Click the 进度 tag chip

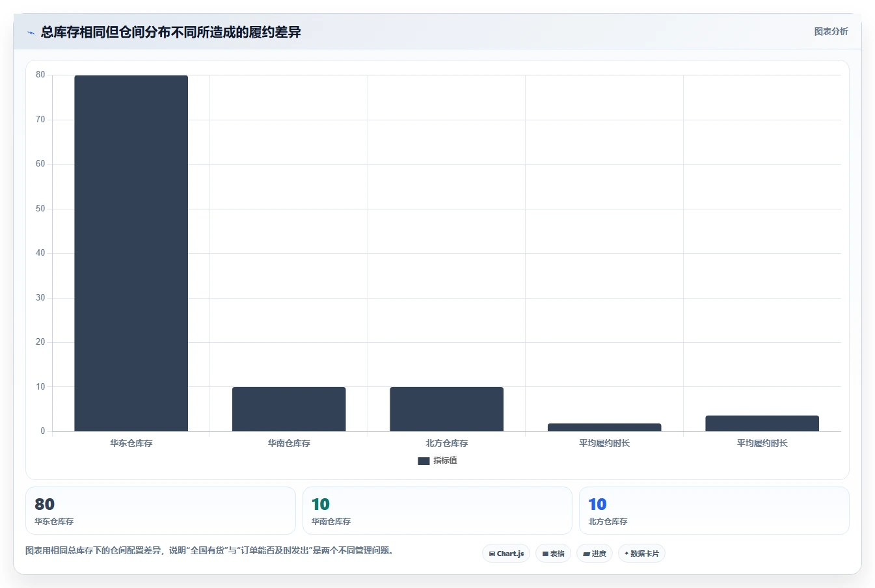click(x=595, y=554)
